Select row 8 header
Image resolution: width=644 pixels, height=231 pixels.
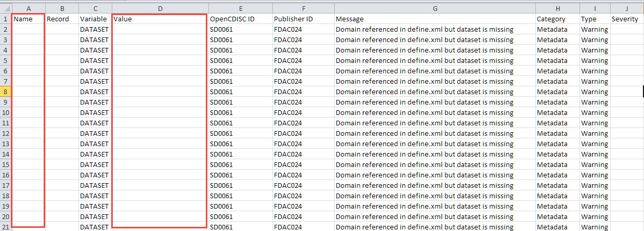[x=6, y=92]
